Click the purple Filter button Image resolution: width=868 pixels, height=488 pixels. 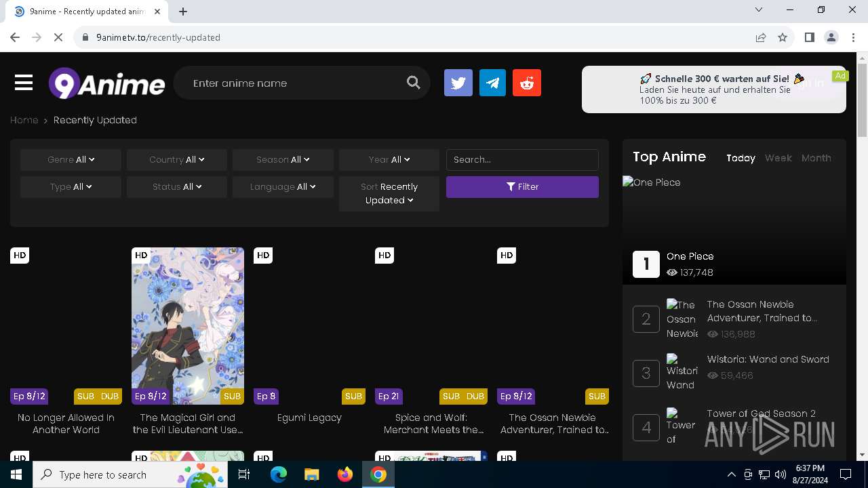click(x=522, y=187)
